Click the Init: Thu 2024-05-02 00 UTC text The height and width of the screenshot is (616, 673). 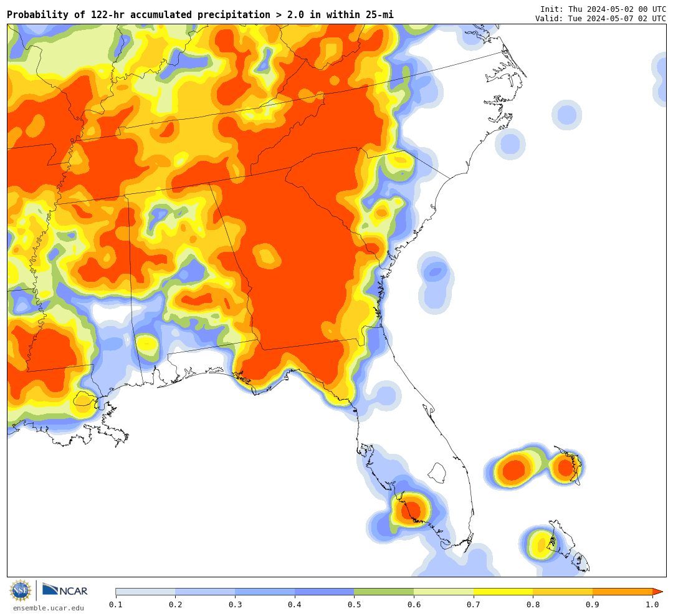[603, 9]
